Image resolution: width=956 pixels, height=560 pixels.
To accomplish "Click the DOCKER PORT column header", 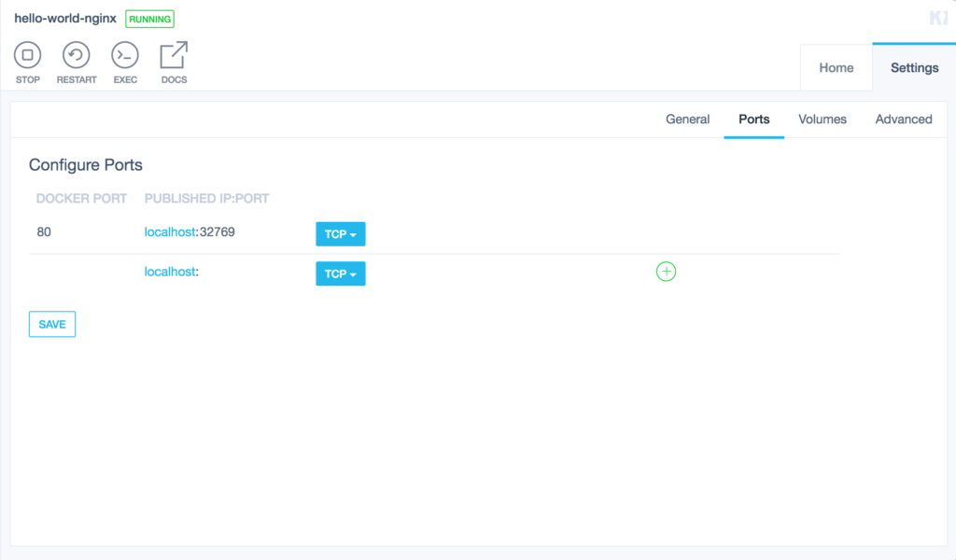I will click(x=82, y=199).
